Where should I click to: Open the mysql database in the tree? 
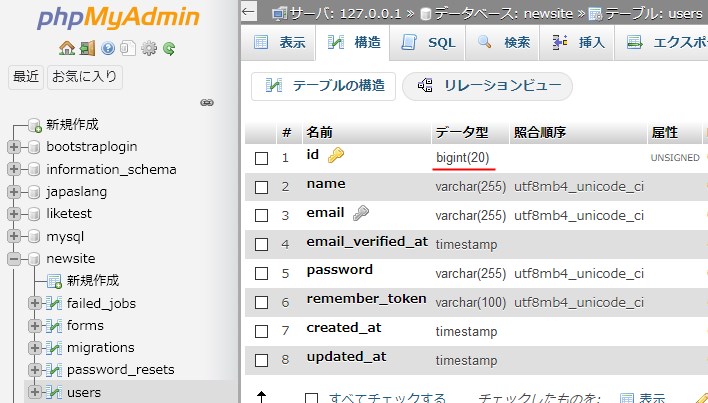point(65,237)
